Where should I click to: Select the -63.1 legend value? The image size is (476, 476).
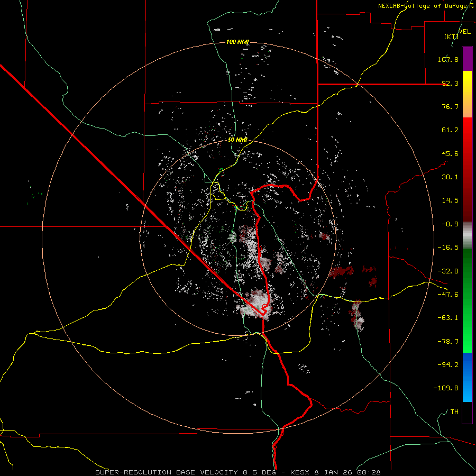(448, 318)
